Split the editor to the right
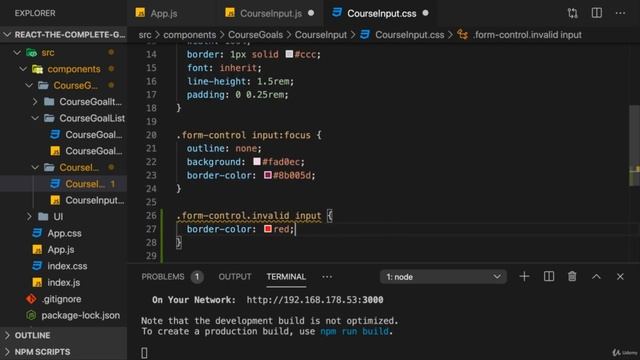 (x=596, y=13)
